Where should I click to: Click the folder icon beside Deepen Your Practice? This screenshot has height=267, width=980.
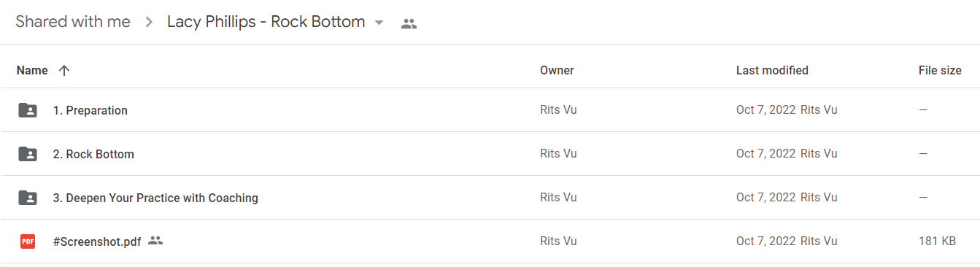coord(28,198)
